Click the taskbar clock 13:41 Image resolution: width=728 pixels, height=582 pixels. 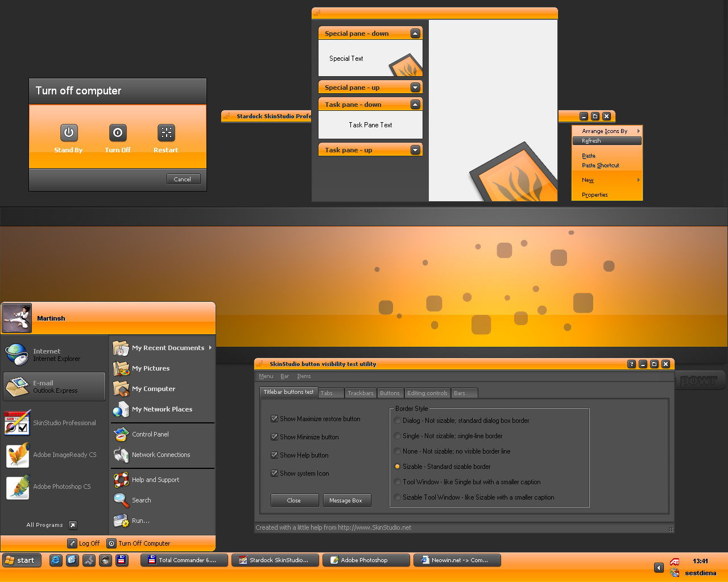click(700, 561)
